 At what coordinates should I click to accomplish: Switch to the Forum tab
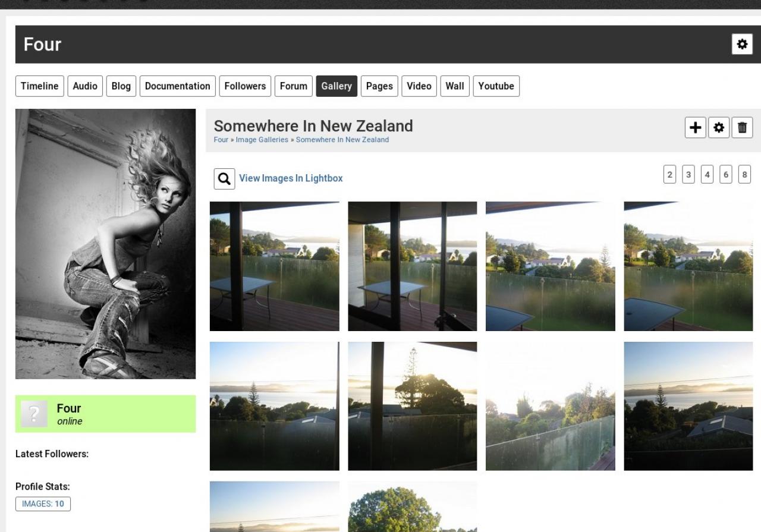[x=294, y=86]
